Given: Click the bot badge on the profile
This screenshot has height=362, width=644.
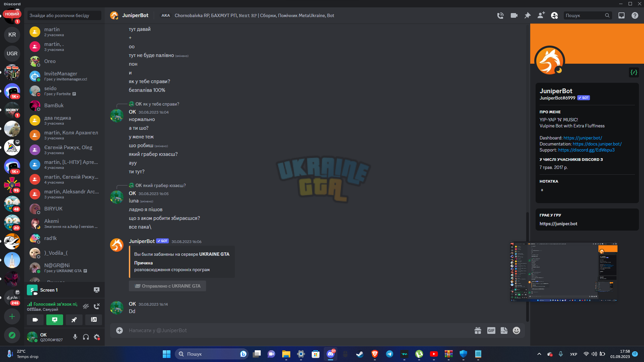Looking at the screenshot, I should point(584,98).
